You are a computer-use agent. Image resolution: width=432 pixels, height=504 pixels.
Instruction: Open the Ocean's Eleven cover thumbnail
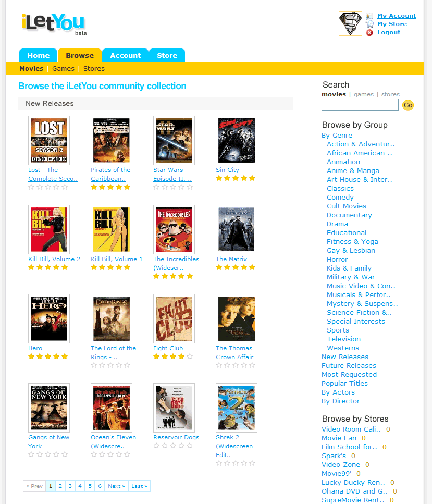111,408
